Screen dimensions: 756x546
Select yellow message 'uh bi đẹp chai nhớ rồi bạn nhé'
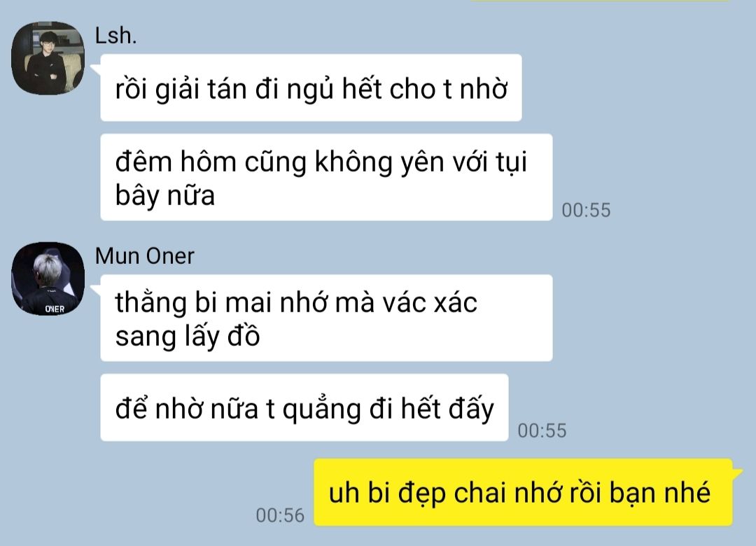click(523, 493)
